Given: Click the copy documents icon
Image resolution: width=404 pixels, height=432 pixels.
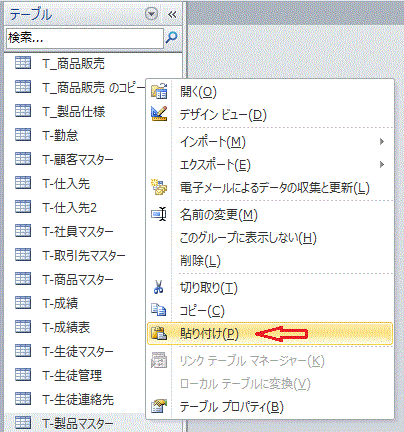Looking at the screenshot, I should tap(159, 310).
